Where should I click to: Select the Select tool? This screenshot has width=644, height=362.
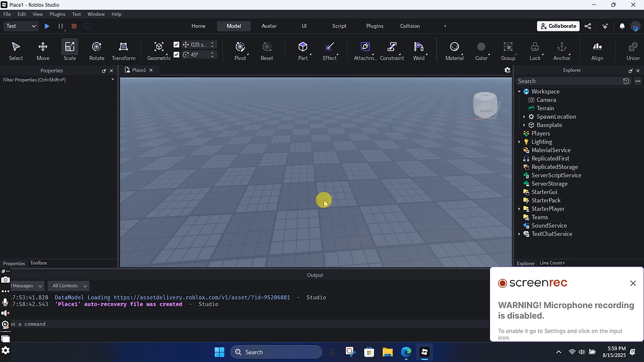tap(16, 50)
